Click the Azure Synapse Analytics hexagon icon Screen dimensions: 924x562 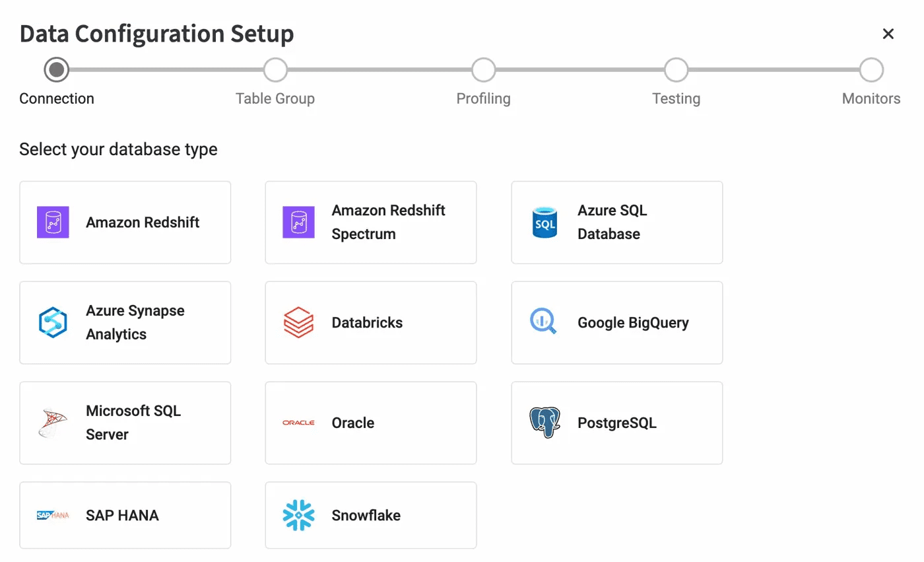[x=53, y=323]
